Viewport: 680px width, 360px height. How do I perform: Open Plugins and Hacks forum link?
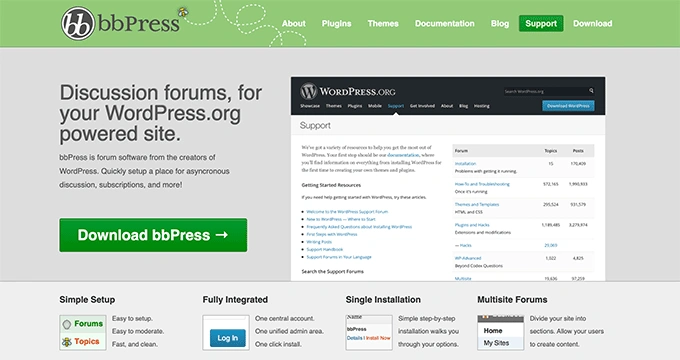(x=472, y=225)
